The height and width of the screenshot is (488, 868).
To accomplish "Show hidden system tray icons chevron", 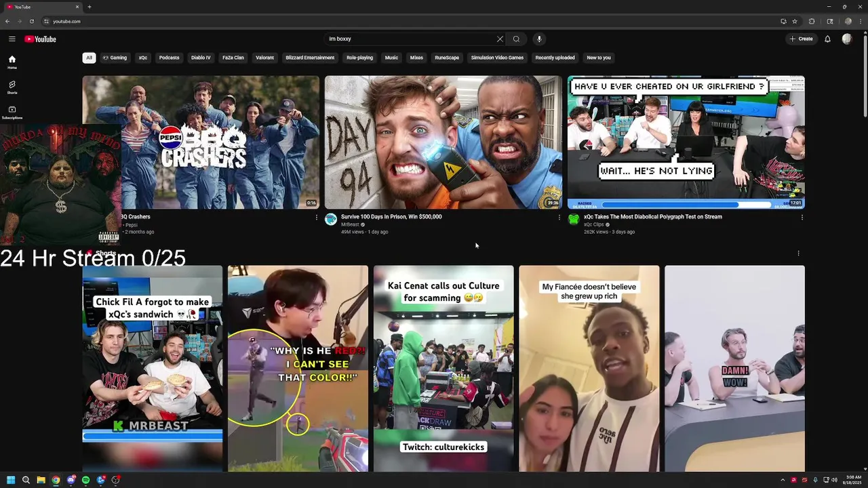I will 783,480.
